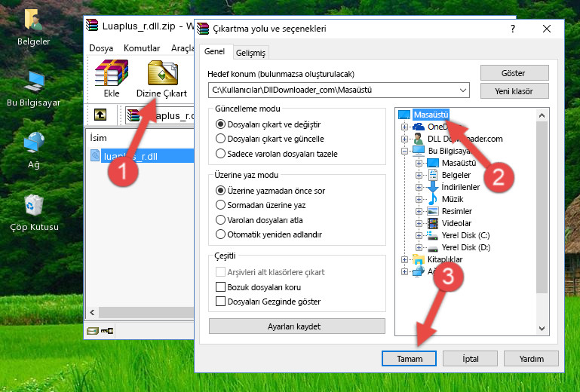Select 'Dosyaları çıkart ve güncelle' radio option
The image size is (580, 392).
(x=220, y=139)
